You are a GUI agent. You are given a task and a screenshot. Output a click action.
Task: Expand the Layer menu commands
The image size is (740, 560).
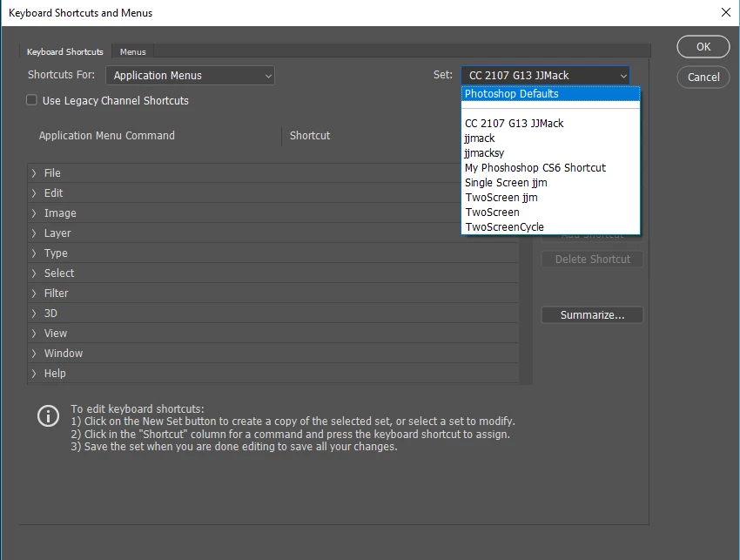click(34, 233)
